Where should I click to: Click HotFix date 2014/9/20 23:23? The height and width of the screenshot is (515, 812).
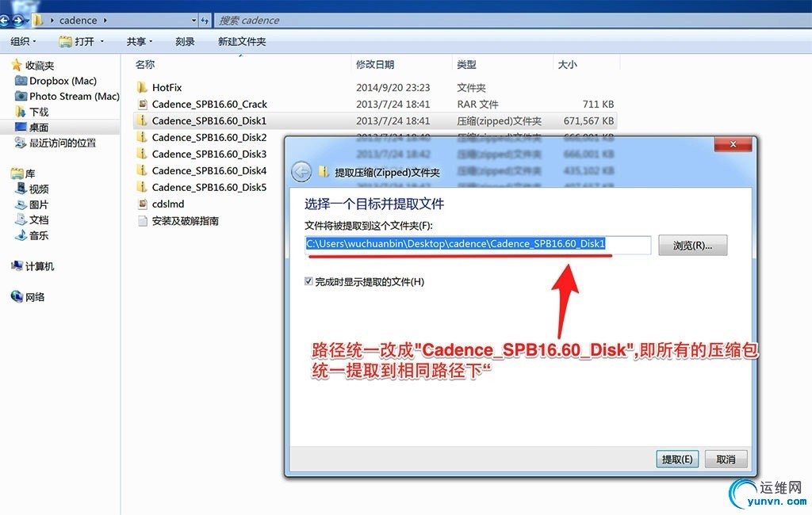pos(393,87)
